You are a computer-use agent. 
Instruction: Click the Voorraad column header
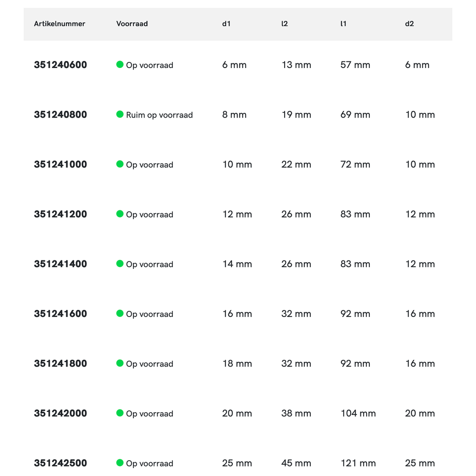132,24
